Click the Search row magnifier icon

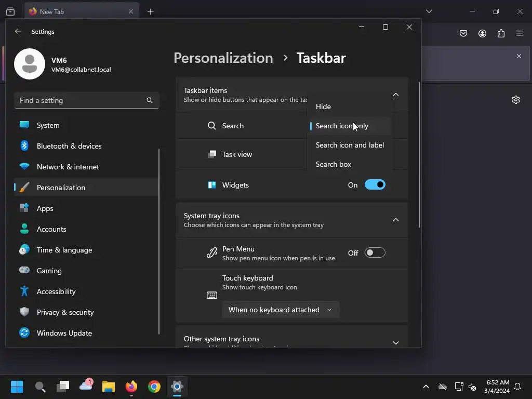tap(212, 126)
